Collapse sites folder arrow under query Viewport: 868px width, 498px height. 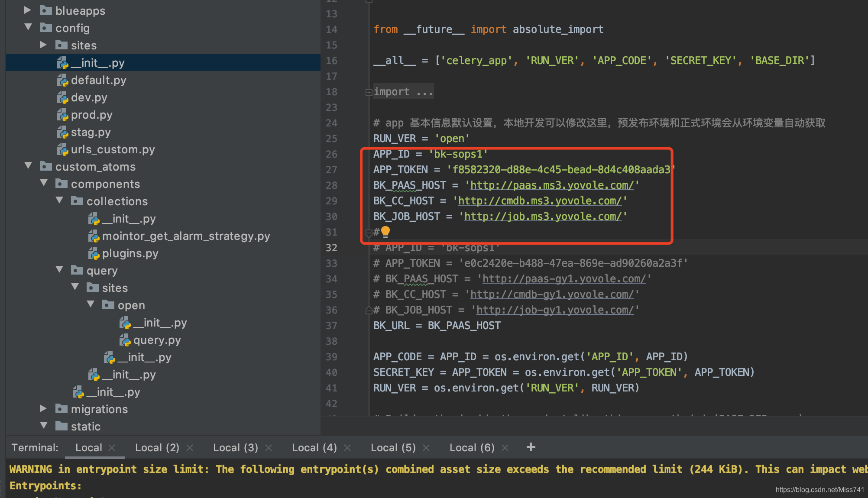75,287
